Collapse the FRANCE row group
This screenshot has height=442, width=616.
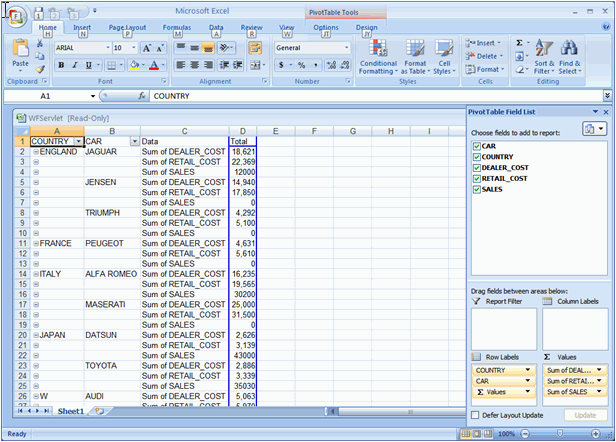click(36, 244)
